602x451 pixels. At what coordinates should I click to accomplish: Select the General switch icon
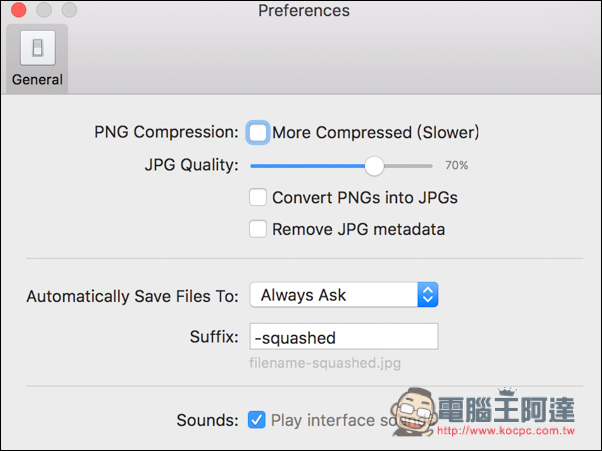[38, 48]
